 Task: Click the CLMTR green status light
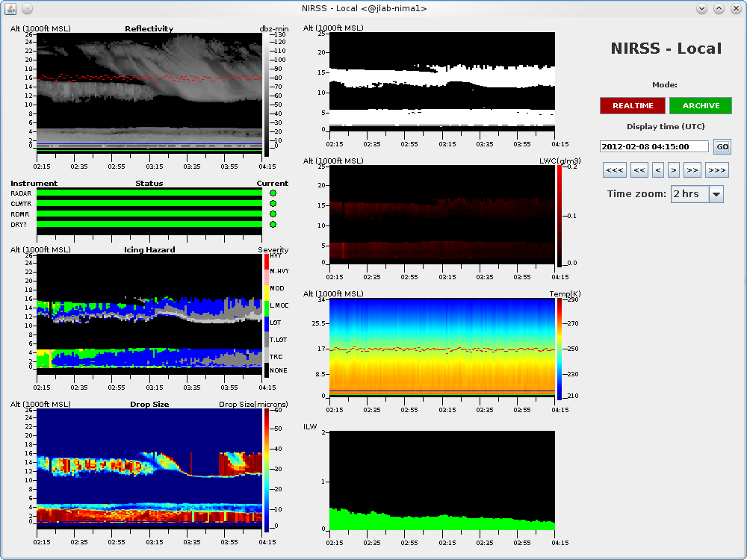(x=273, y=203)
